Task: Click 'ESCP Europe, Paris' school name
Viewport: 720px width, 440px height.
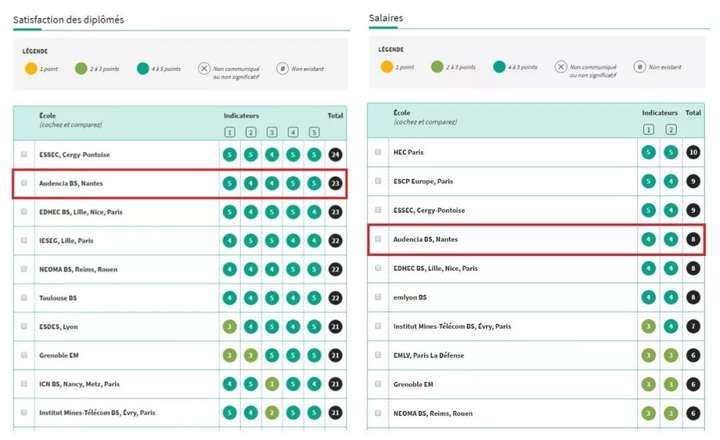Action: click(423, 181)
